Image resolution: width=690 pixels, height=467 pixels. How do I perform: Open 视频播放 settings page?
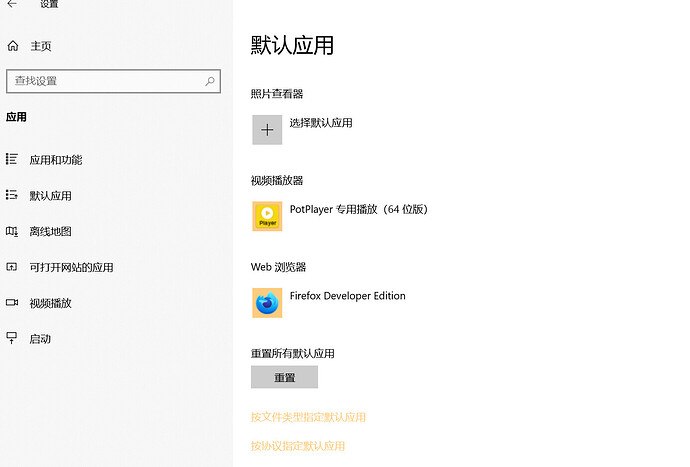point(51,303)
